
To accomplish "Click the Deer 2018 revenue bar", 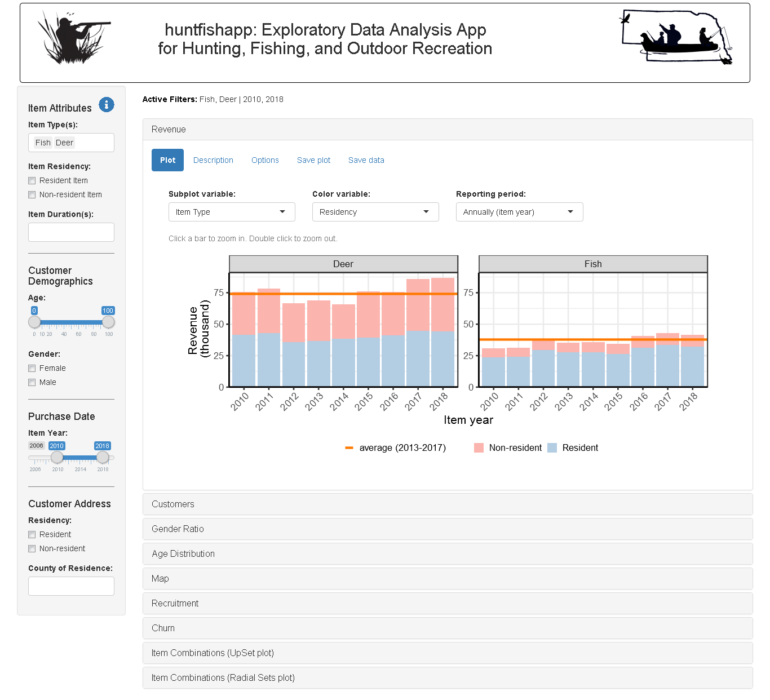I will (442, 333).
